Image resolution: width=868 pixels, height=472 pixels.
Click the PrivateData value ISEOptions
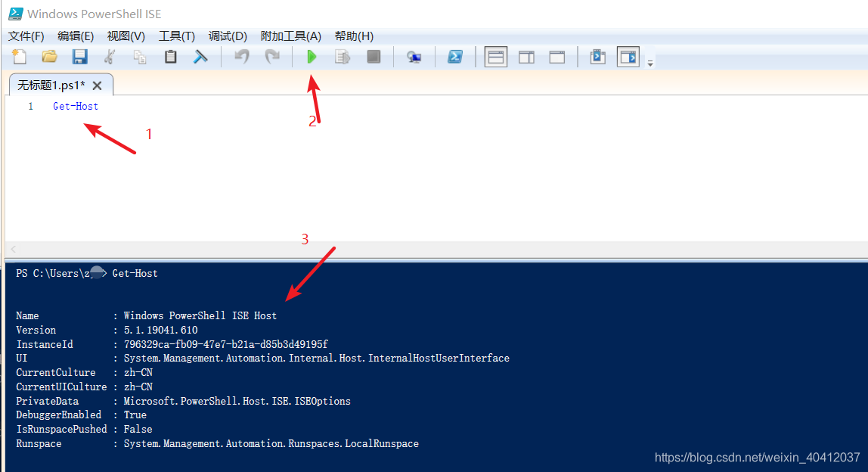pos(237,401)
